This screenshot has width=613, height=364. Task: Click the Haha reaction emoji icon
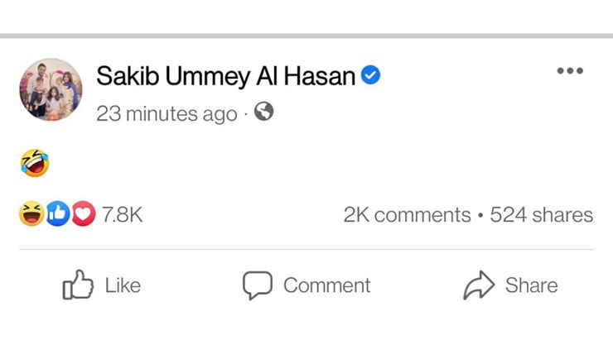click(x=31, y=214)
